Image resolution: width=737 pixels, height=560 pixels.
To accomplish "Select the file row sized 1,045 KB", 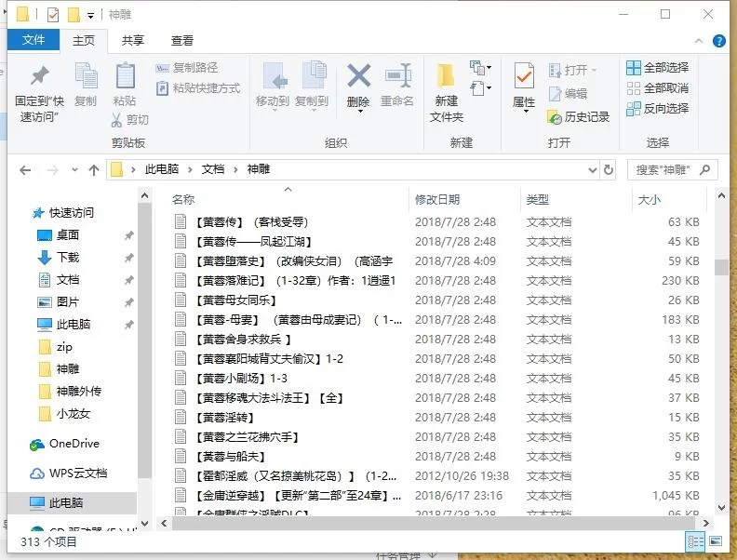I will click(x=436, y=496).
